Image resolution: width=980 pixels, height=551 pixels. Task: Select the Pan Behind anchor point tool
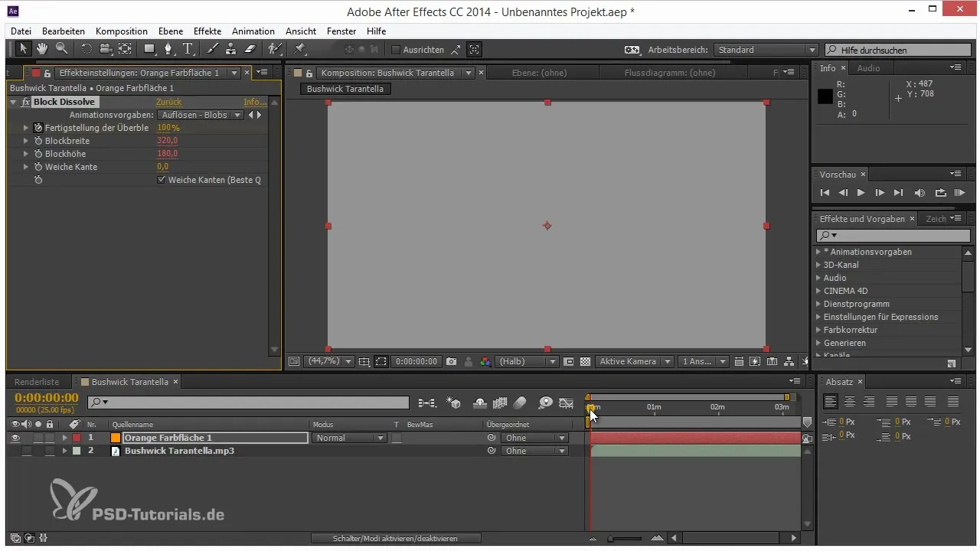125,49
